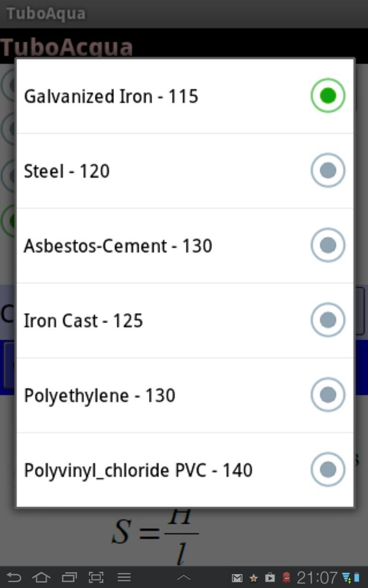This screenshot has height=588, width=368.
Task: Tap the screenshot capture icon
Action: 96,577
